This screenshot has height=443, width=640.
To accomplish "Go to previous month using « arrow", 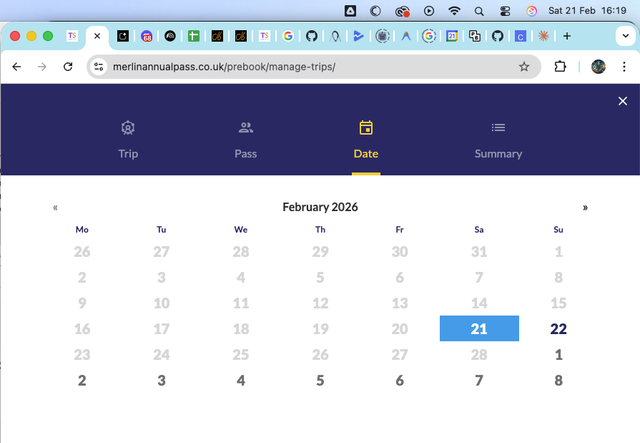I will (56, 207).
